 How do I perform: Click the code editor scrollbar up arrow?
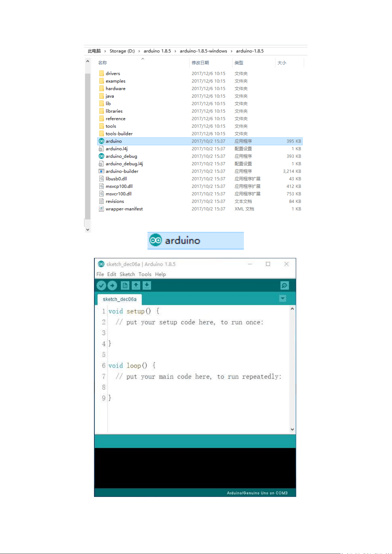292,309
